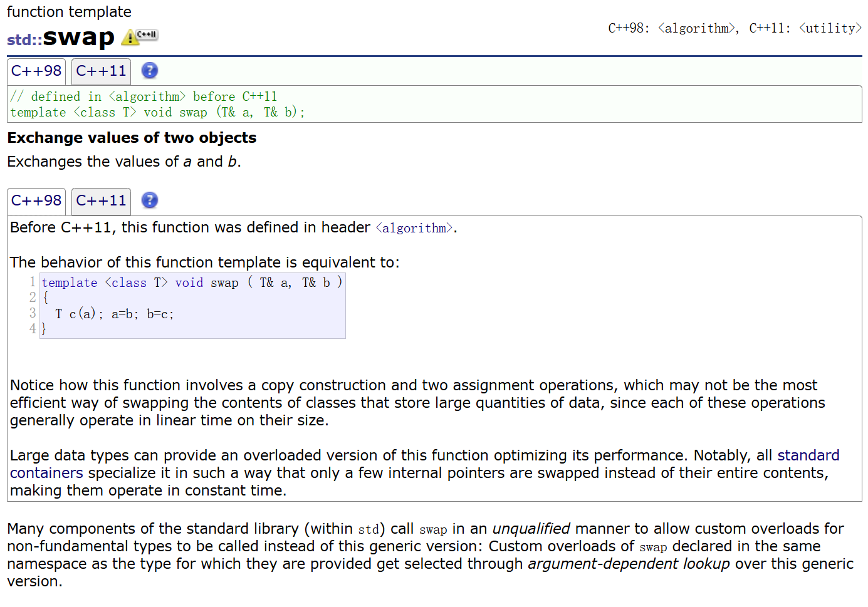The width and height of the screenshot is (868, 607).
Task: Open help icon next to top C++11 tab
Action: [150, 71]
